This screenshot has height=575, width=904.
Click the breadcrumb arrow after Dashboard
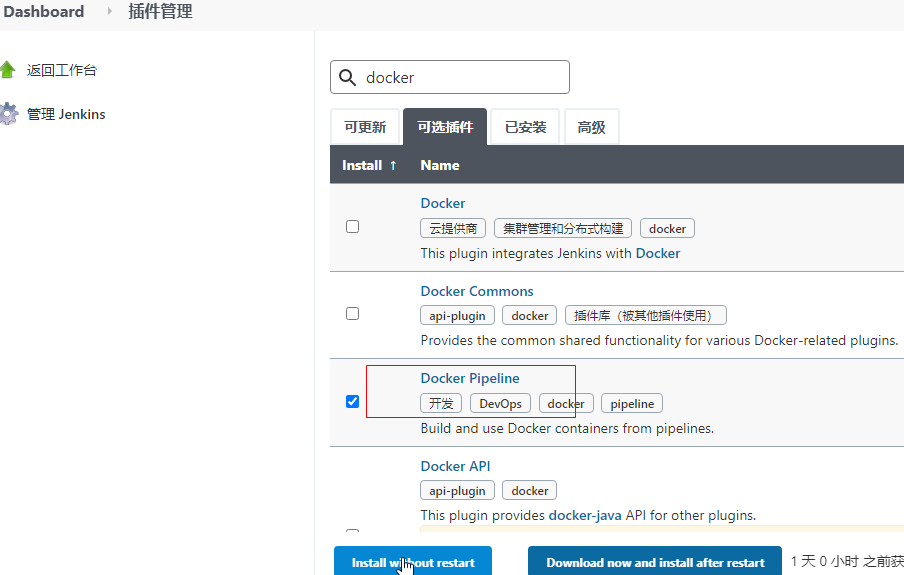tap(110, 12)
